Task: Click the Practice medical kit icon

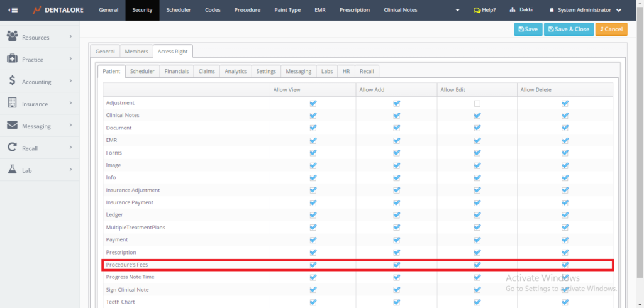Action: click(x=12, y=59)
